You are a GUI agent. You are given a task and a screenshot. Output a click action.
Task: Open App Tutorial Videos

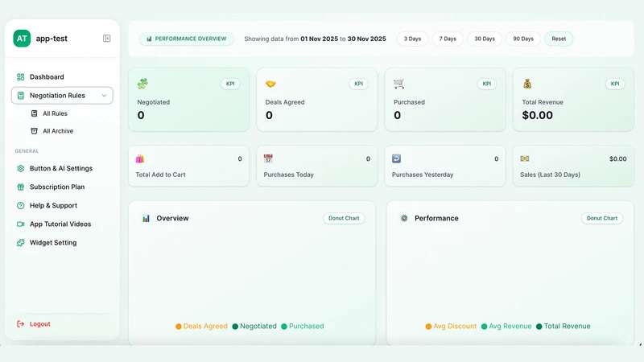60,224
